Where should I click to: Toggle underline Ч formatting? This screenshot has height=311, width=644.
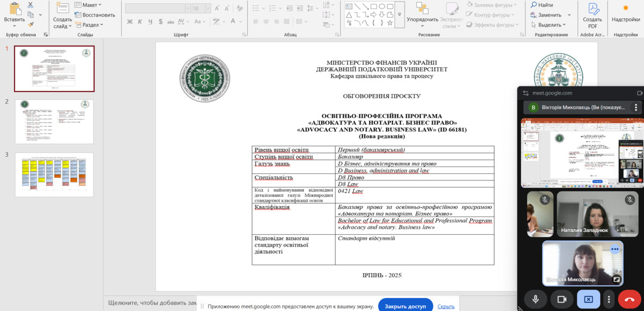click(151, 21)
